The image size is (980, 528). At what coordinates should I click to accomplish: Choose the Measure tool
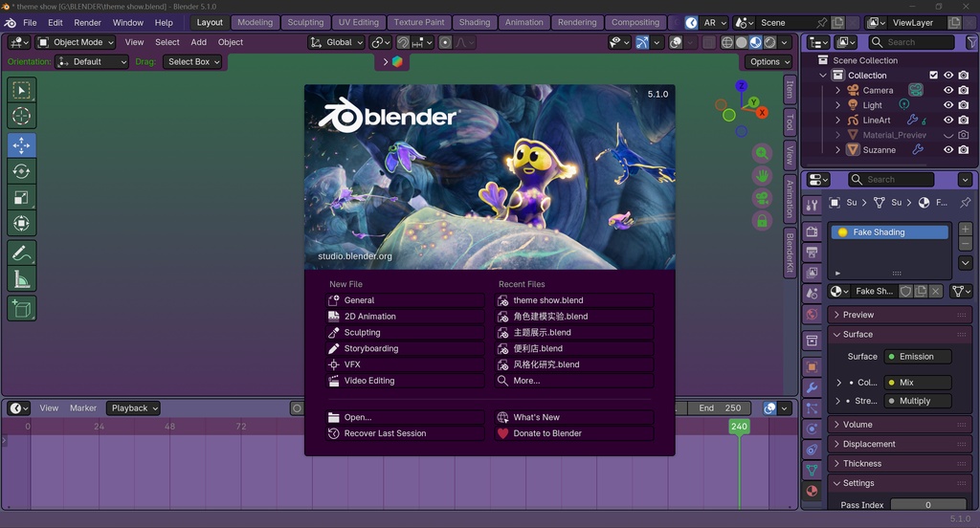[21, 279]
